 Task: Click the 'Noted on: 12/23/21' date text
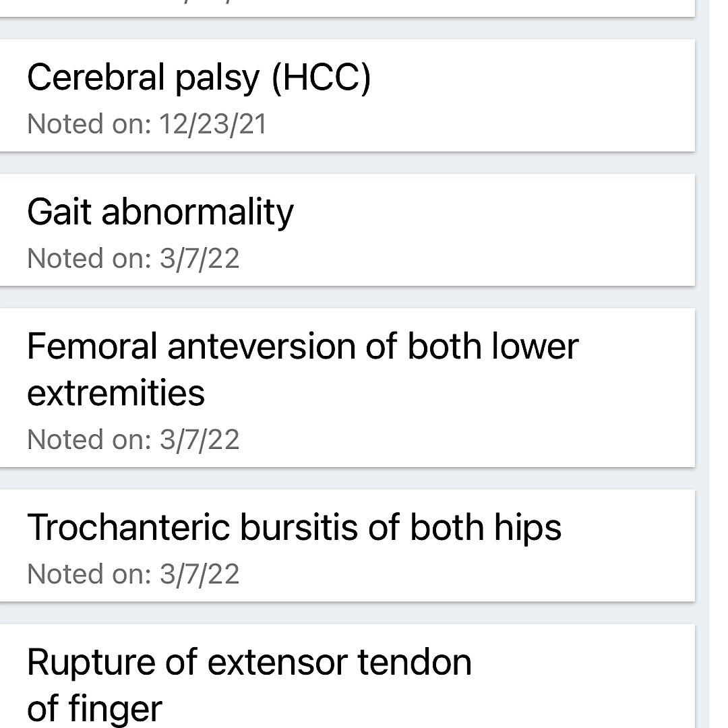146,124
